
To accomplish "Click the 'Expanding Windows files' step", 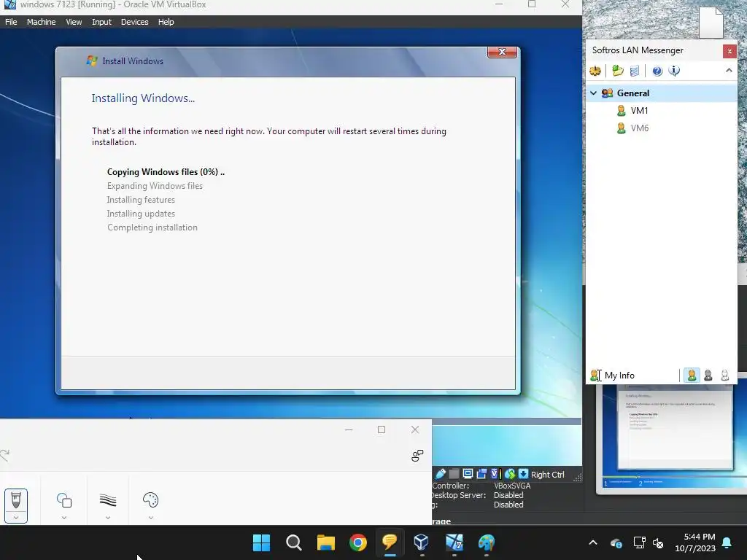I will click(x=155, y=186).
